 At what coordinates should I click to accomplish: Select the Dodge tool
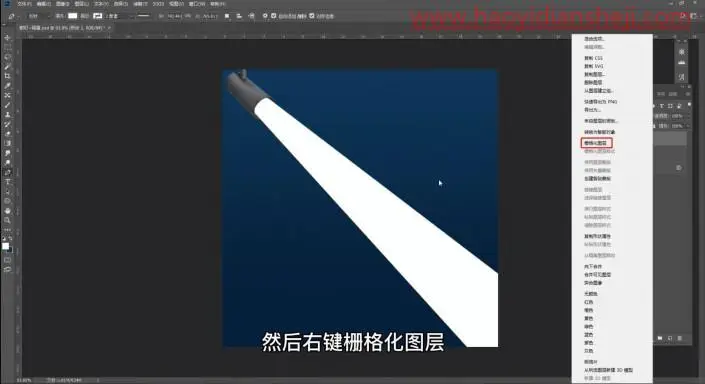click(7, 162)
